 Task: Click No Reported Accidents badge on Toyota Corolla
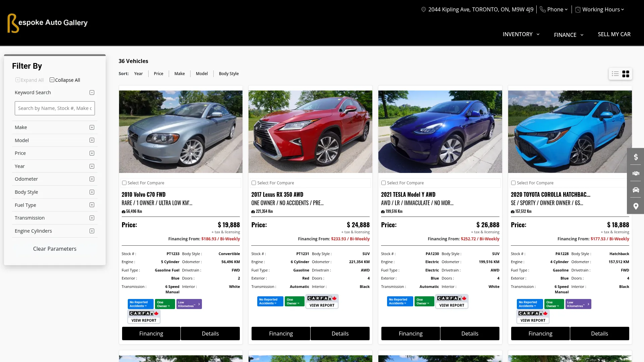coord(530,304)
